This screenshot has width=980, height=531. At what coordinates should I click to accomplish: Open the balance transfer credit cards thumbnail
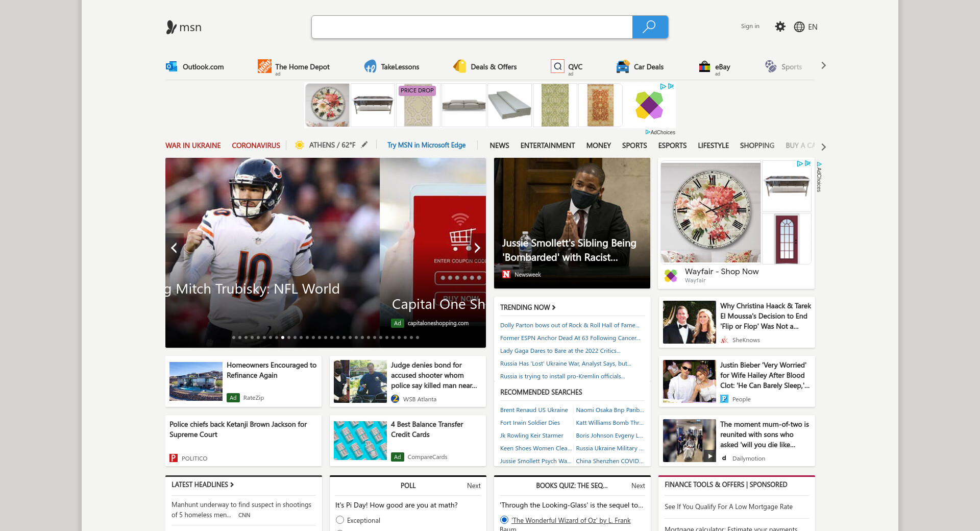point(360,441)
